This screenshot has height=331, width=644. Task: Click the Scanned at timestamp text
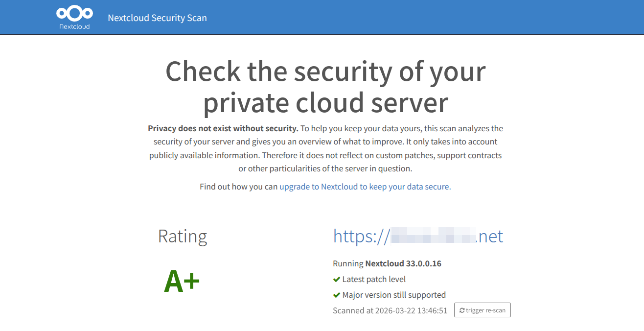click(390, 310)
